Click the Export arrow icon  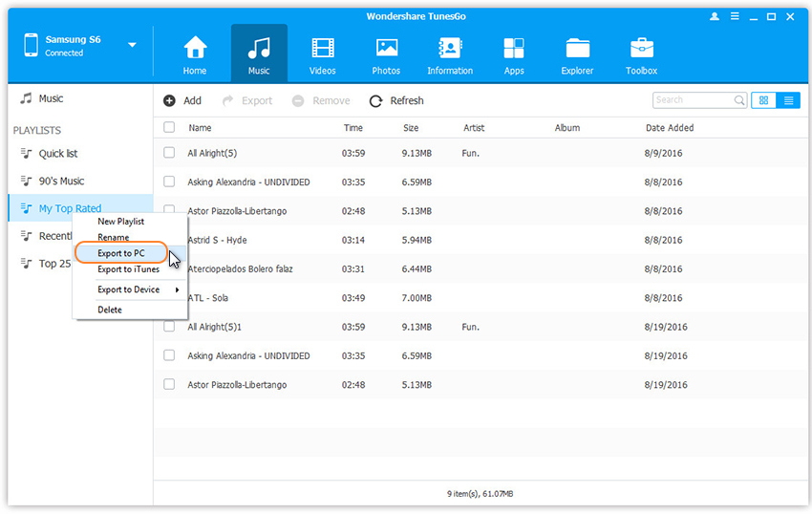[227, 100]
